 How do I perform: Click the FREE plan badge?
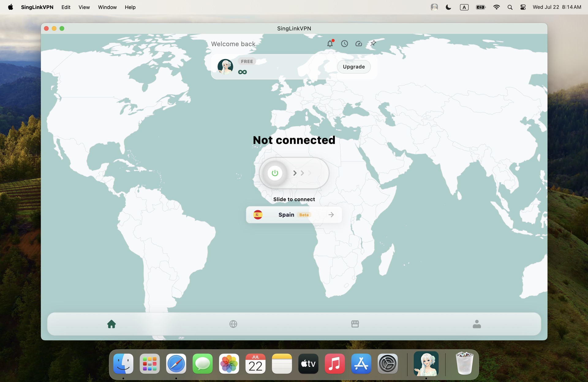(247, 61)
